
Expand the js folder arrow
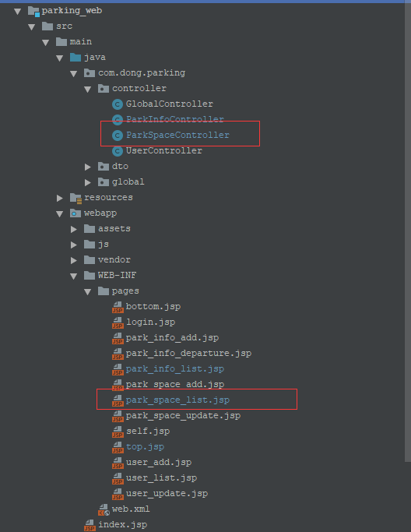coord(74,245)
